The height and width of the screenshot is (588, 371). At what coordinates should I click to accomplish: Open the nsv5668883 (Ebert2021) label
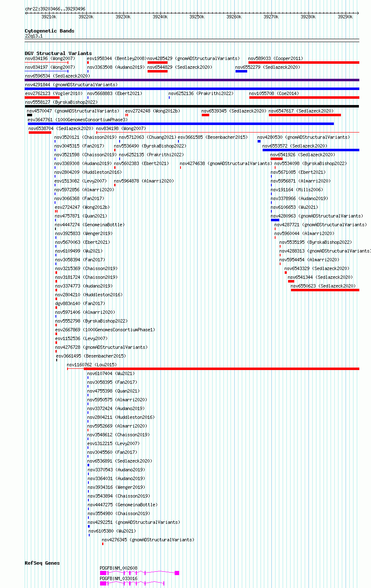pos(115,93)
